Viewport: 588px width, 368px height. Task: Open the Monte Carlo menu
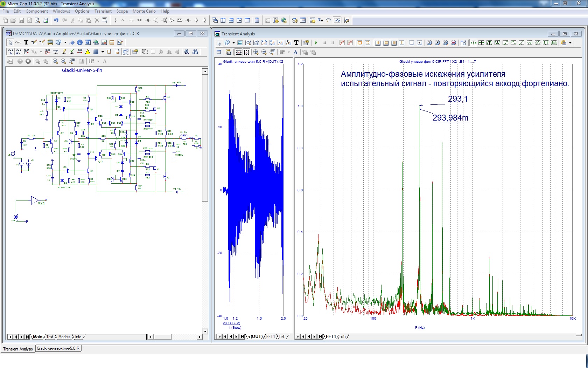point(144,11)
